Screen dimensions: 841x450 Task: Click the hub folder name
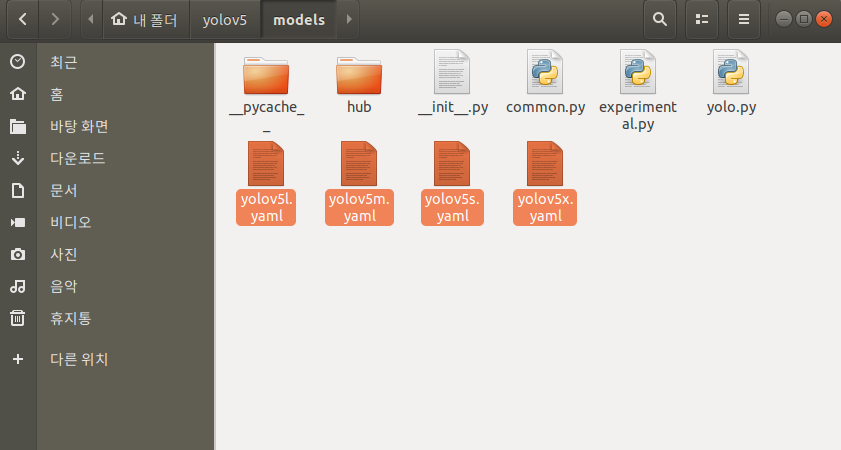pos(359,107)
